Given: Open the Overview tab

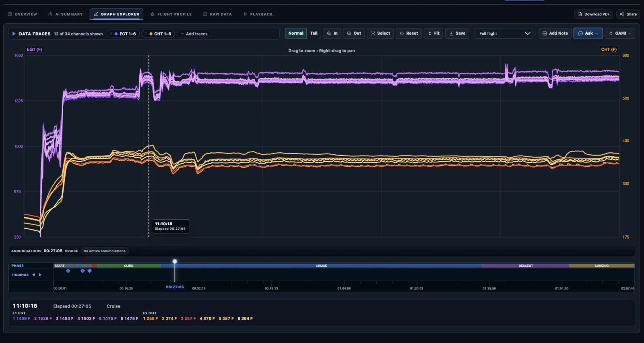Looking at the screenshot, I should [23, 14].
